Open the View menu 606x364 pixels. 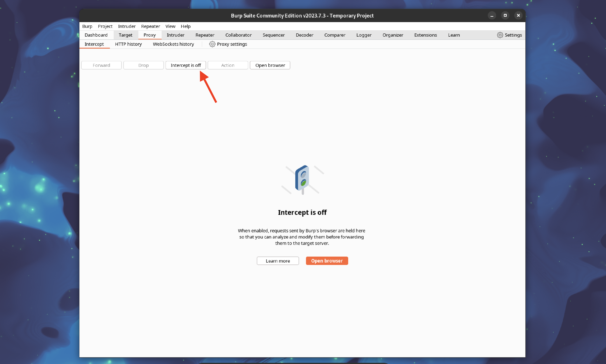[x=170, y=26]
